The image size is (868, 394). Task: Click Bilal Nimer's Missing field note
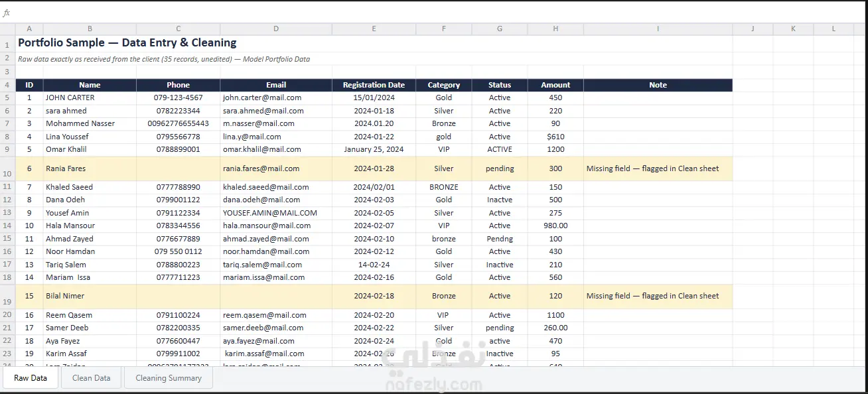pyautogui.click(x=658, y=296)
